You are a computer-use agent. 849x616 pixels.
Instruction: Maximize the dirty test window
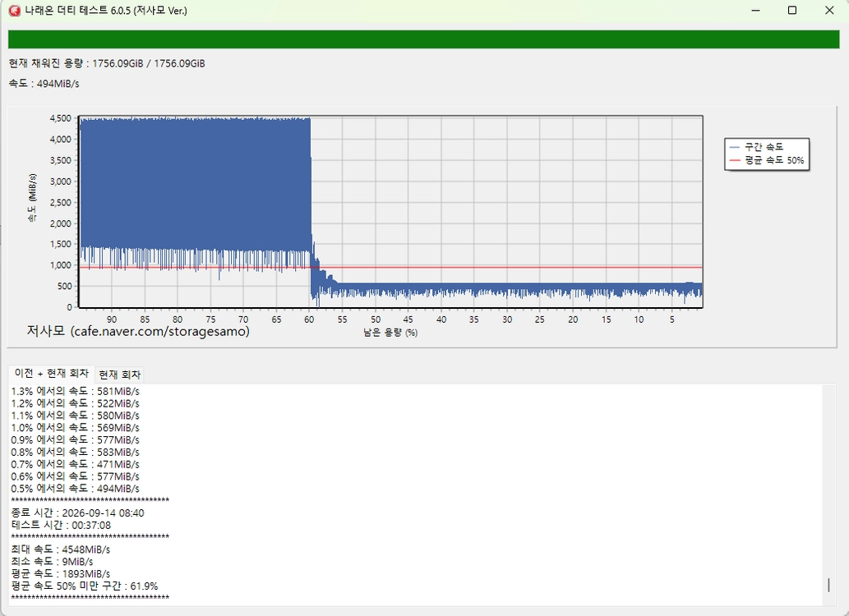click(792, 11)
